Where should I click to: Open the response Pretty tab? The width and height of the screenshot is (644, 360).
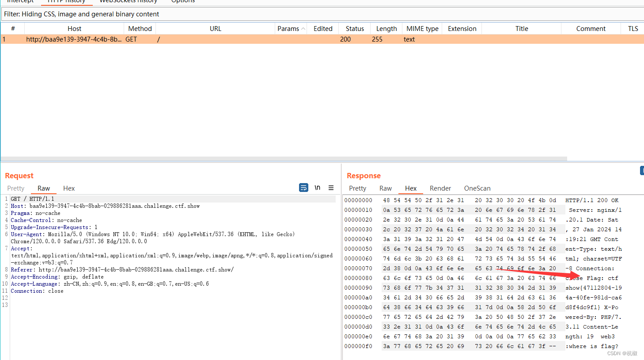(x=358, y=188)
